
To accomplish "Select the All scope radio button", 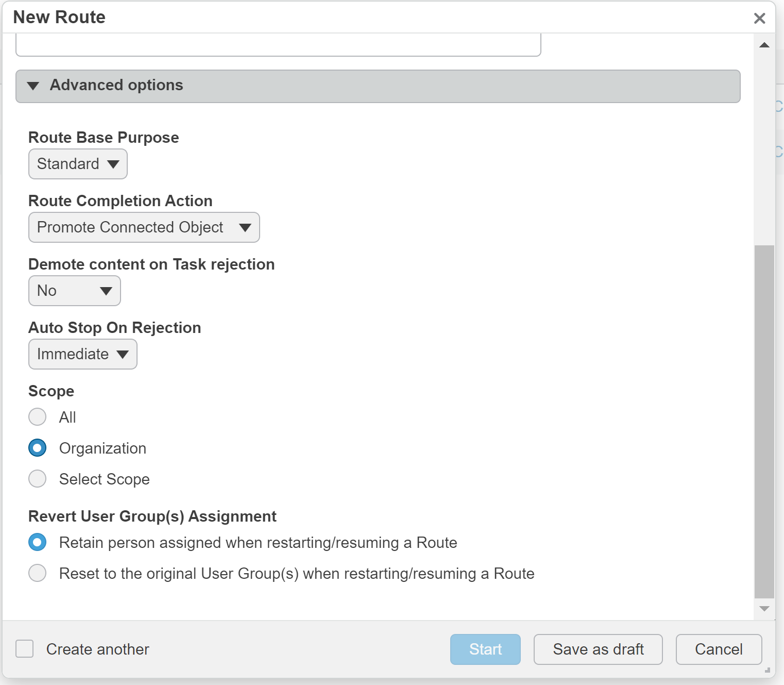I will [38, 417].
